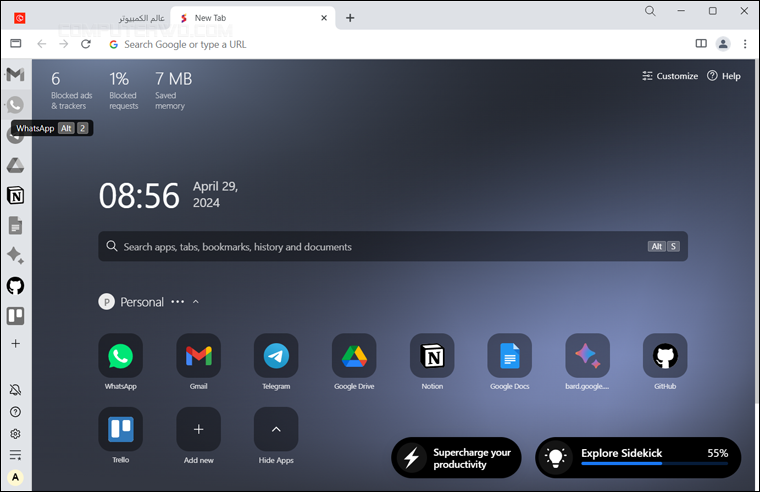The image size is (760, 492).
Task: Go back to the previous page
Action: 42,44
